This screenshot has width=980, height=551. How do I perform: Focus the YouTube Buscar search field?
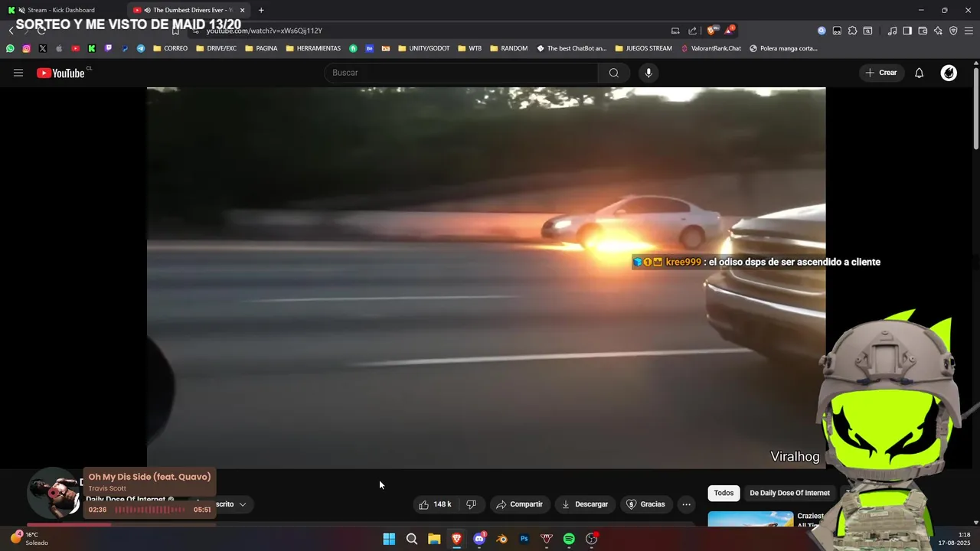[461, 73]
